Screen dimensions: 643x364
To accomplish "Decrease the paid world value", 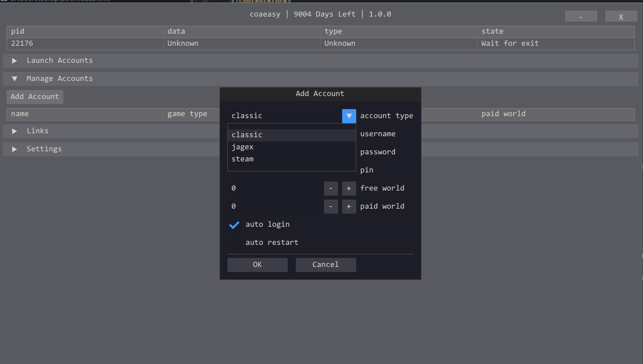I will point(331,206).
